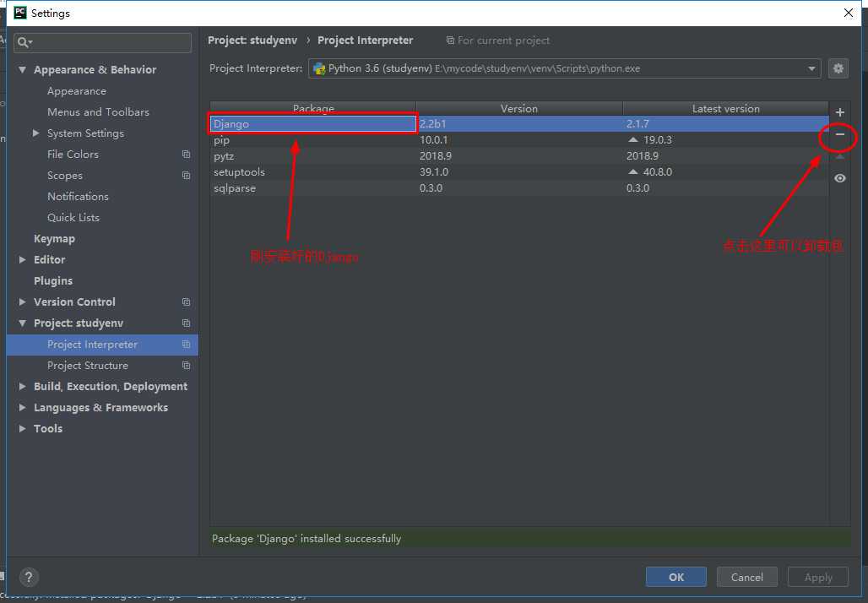Click the OK button
Screen dimensions: 868x603
pos(676,577)
